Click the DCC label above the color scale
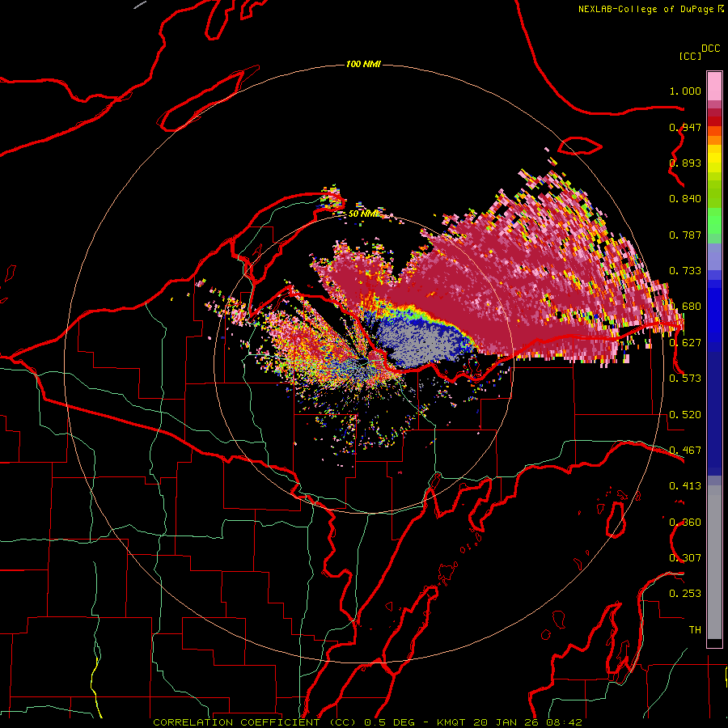Screen dimensions: 728x728 pos(710,49)
